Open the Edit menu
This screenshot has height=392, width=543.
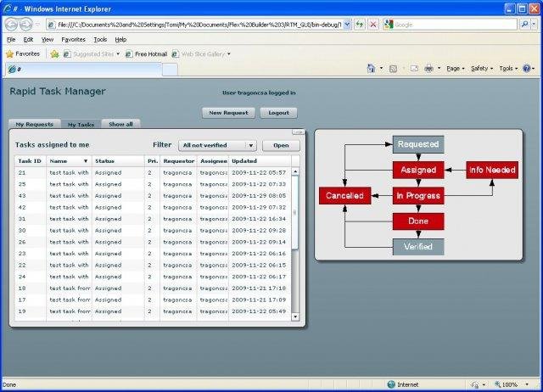28,40
